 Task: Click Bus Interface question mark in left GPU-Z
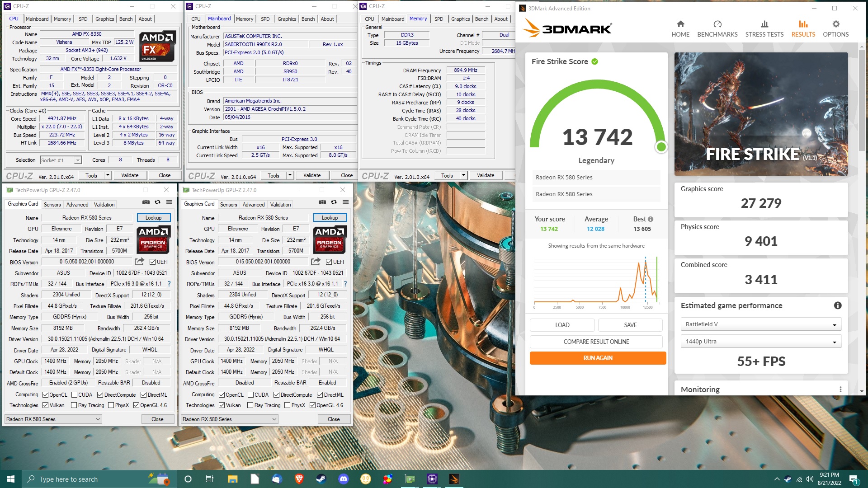[x=169, y=284]
